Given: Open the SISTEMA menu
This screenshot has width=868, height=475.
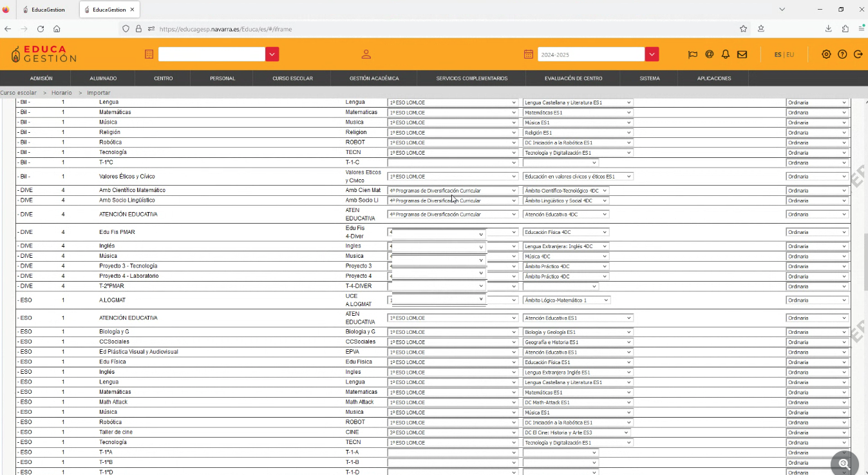Looking at the screenshot, I should [650, 79].
